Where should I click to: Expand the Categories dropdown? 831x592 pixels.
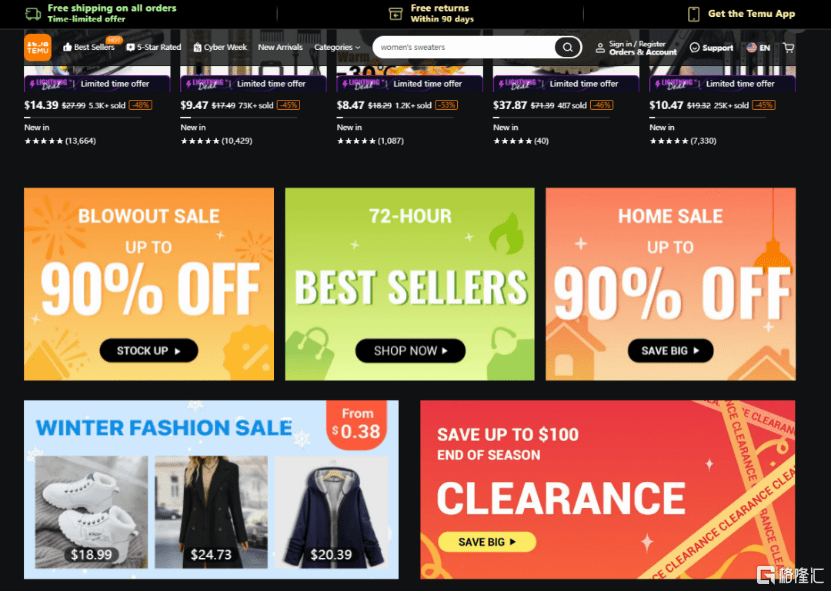[x=337, y=47]
